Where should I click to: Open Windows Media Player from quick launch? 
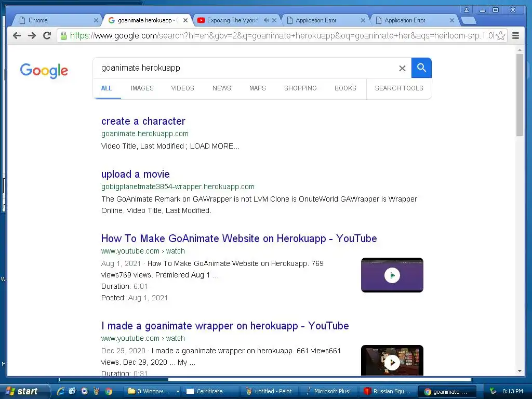pos(84,391)
